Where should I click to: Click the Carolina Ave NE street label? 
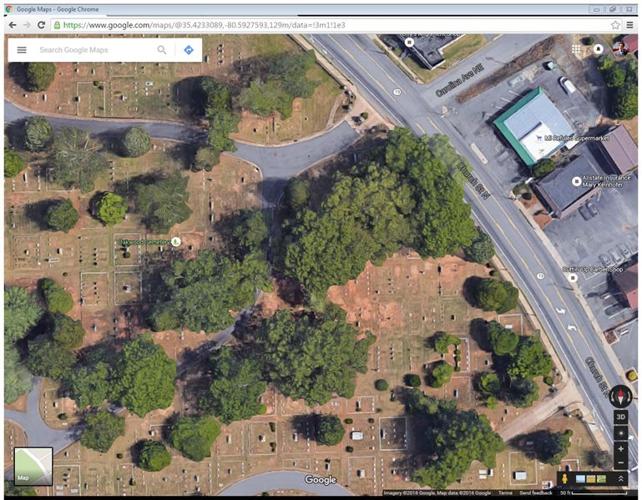click(x=459, y=80)
